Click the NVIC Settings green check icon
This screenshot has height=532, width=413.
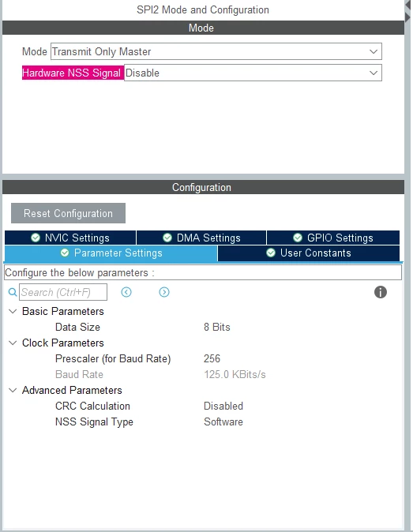36,238
